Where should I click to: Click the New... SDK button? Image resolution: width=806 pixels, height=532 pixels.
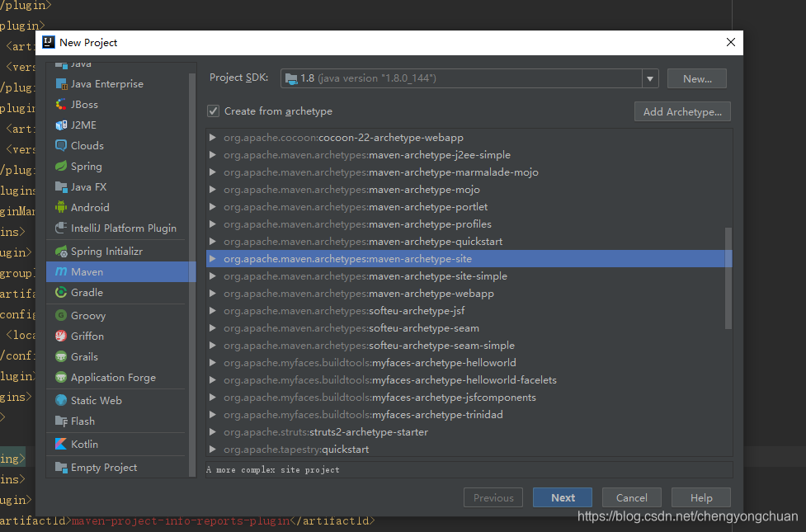697,78
